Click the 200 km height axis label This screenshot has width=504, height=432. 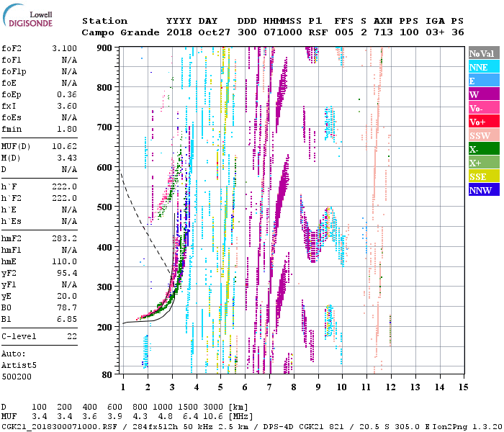(104, 327)
